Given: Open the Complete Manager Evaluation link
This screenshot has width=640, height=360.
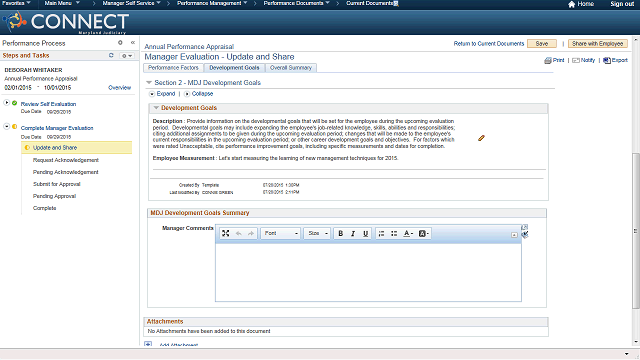Looking at the screenshot, I should (57, 128).
